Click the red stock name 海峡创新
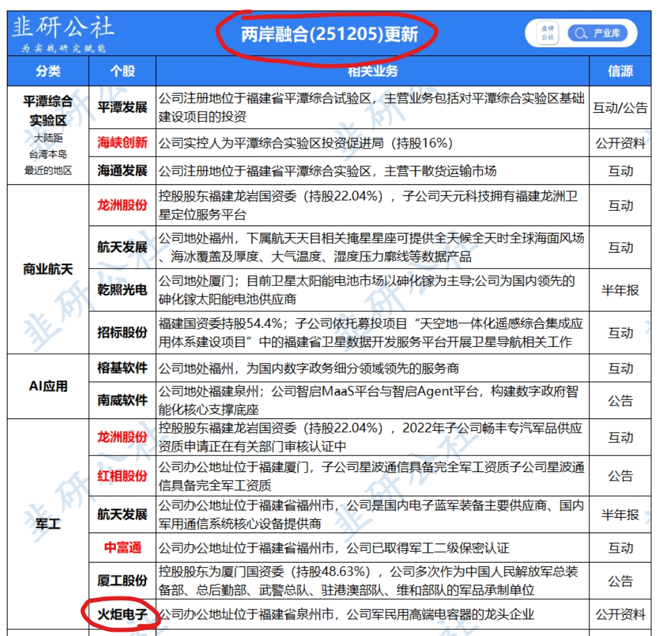The height and width of the screenshot is (636, 672). click(x=123, y=142)
